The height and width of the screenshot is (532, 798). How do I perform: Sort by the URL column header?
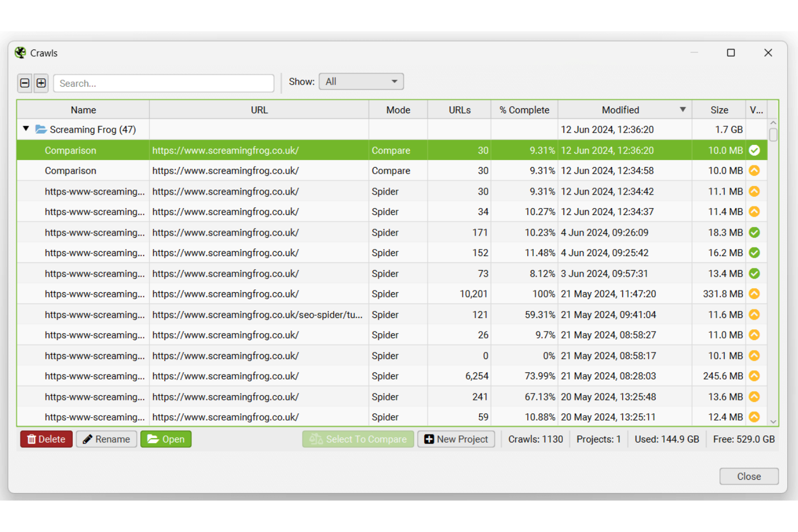click(259, 110)
